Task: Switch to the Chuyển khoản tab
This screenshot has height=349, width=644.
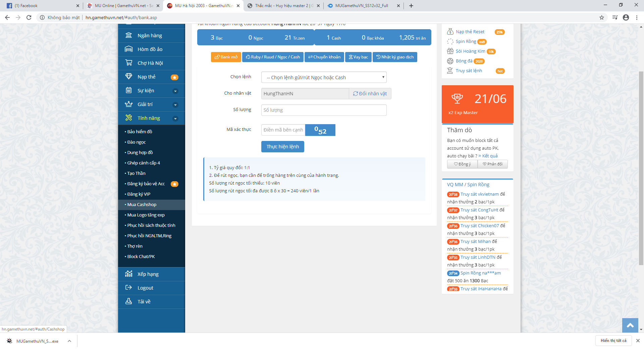Action: coord(324,57)
